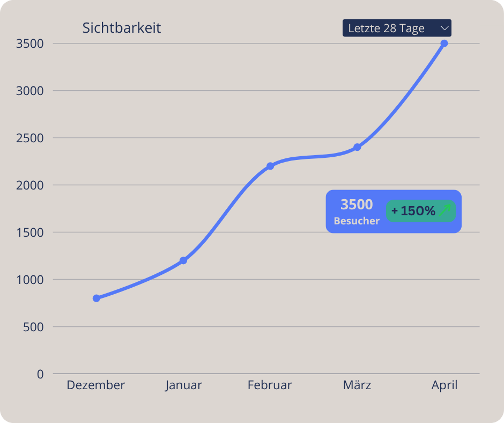The height and width of the screenshot is (423, 504).
Task: Click the 2000 y-axis label
Action: pos(30,185)
